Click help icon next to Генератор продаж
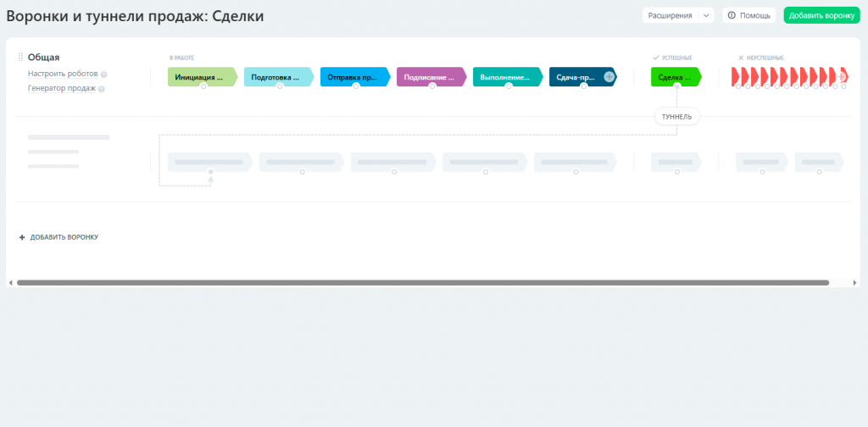Viewport: 868px width, 427px height. [x=102, y=88]
